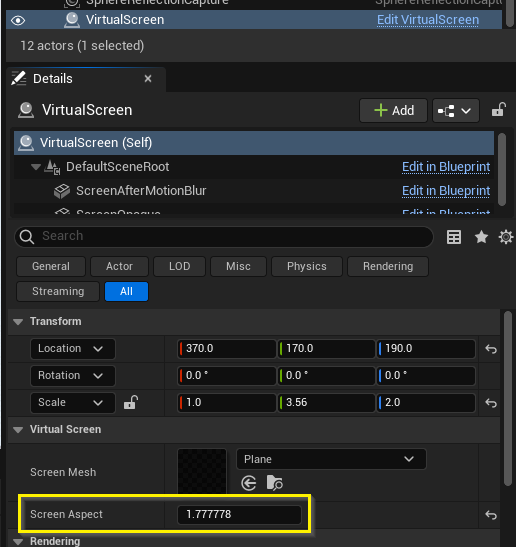Click the Search properties field
This screenshot has width=516, height=547.
click(x=224, y=237)
